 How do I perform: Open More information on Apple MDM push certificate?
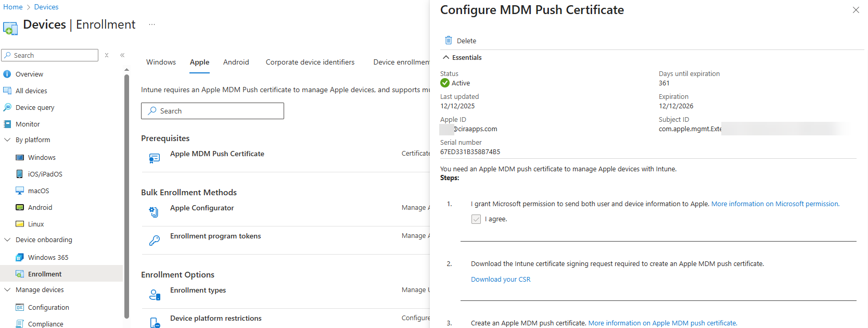point(662,323)
